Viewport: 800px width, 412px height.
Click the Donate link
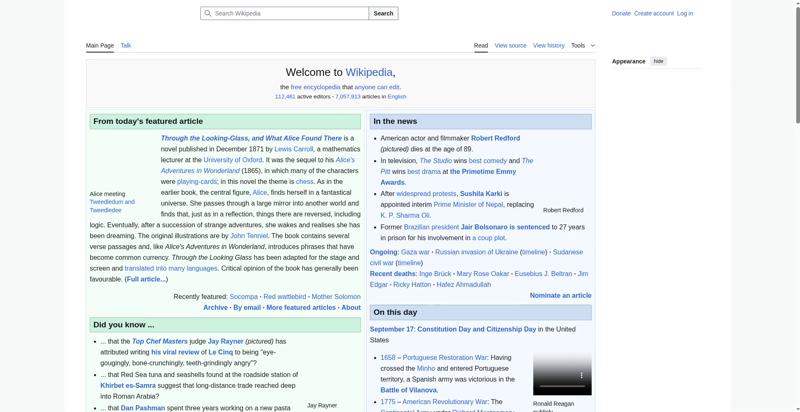(x=621, y=13)
